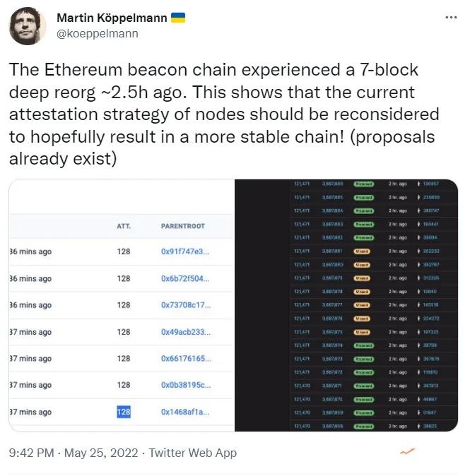Open Martin Köppelmann's profile via display name

click(112, 18)
